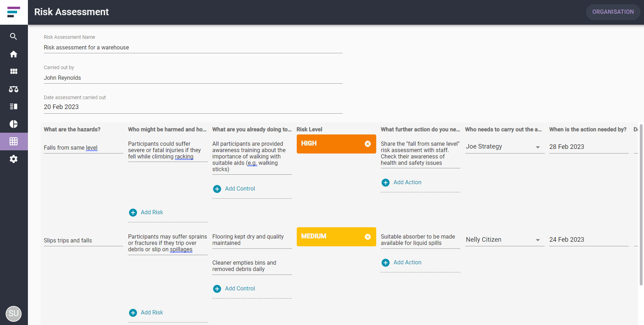Click plus icon beside first Add Action
The image size is (644, 325).
coord(386,182)
